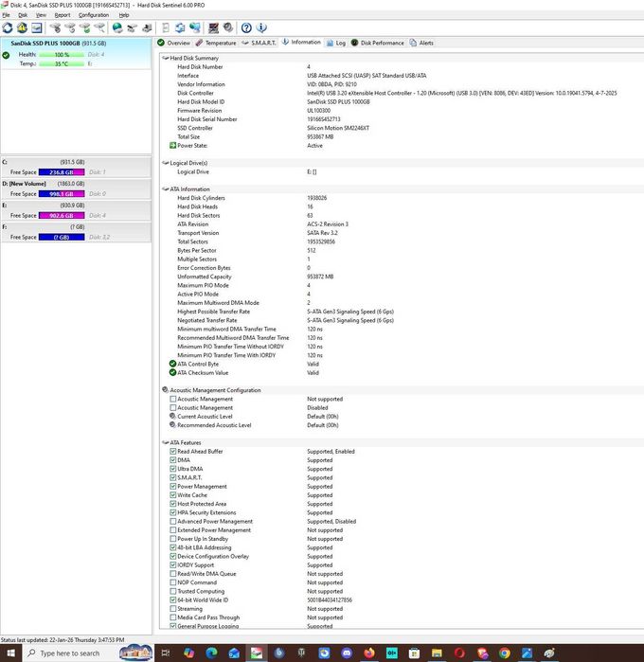Image resolution: width=644 pixels, height=662 pixels.
Task: Toggle the 48-bit LBA Addressing checkbox
Action: click(172, 547)
